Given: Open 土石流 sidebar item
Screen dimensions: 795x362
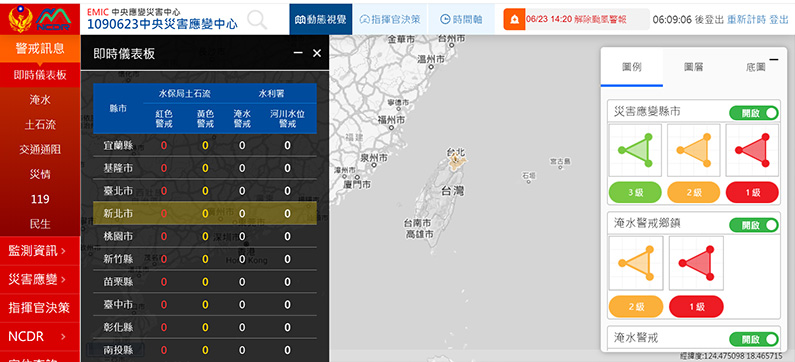Looking at the screenshot, I should tap(40, 125).
